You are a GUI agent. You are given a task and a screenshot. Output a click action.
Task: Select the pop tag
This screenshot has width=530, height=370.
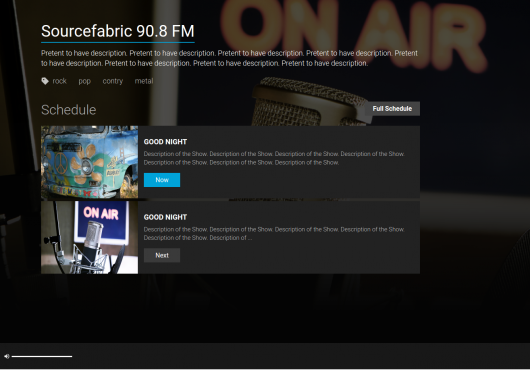pyautogui.click(x=85, y=81)
